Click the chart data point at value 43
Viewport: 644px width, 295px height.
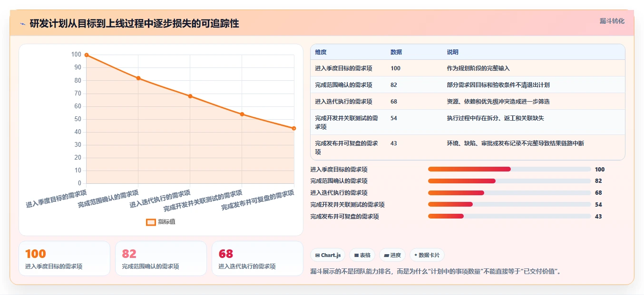pos(294,128)
